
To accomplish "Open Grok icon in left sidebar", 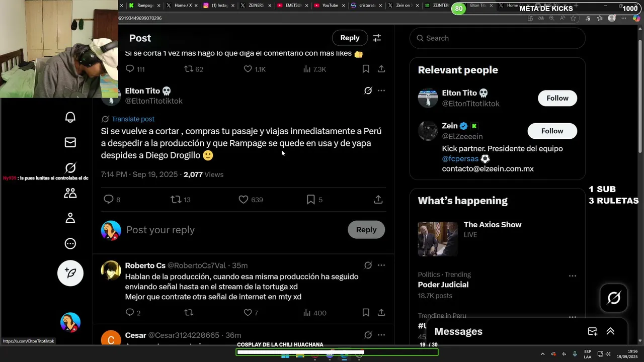I will (x=70, y=167).
